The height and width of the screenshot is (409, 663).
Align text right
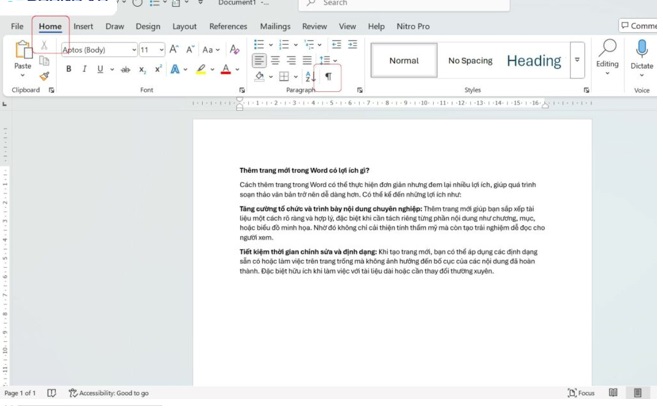pyautogui.click(x=291, y=60)
